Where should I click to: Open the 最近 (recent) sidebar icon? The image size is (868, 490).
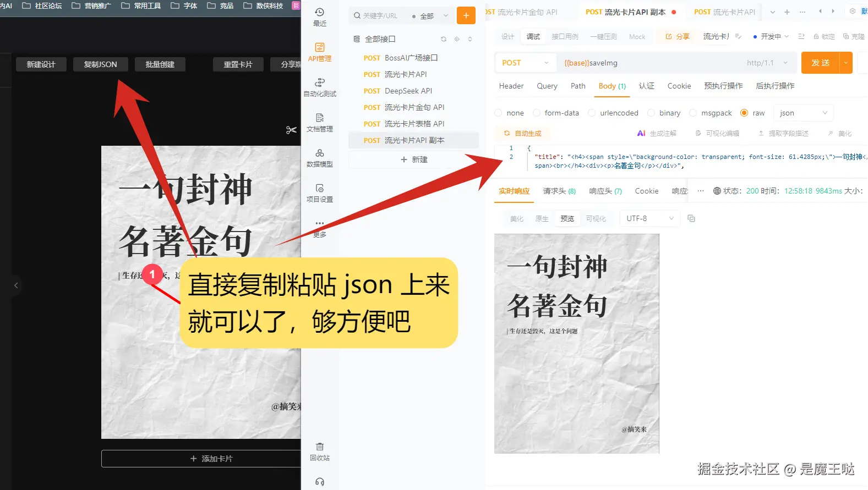click(x=320, y=17)
